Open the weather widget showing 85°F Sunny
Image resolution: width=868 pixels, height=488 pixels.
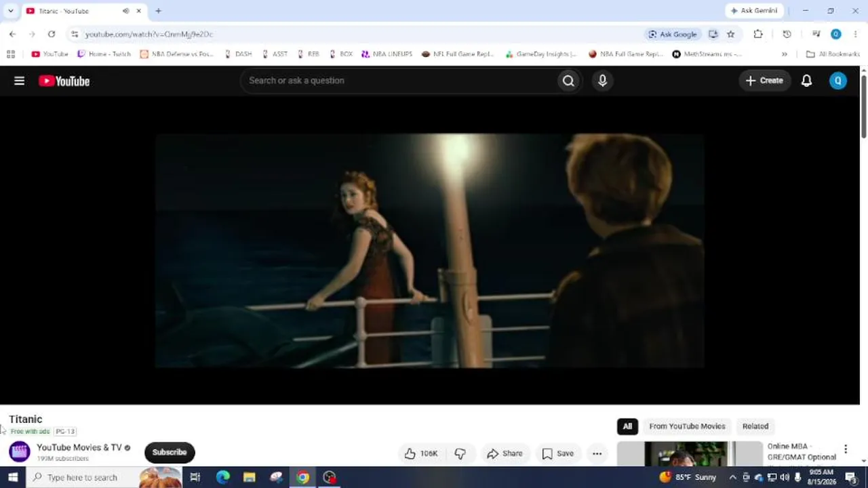pos(687,477)
